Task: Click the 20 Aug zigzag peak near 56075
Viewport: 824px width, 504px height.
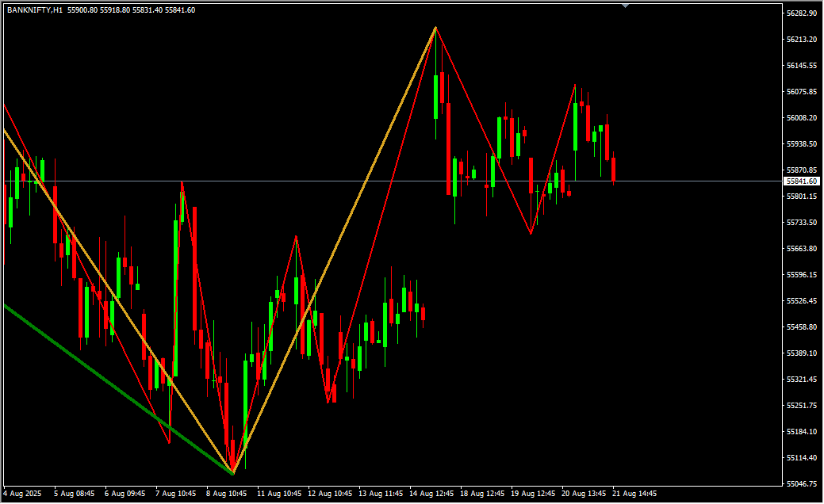Action: click(x=575, y=84)
